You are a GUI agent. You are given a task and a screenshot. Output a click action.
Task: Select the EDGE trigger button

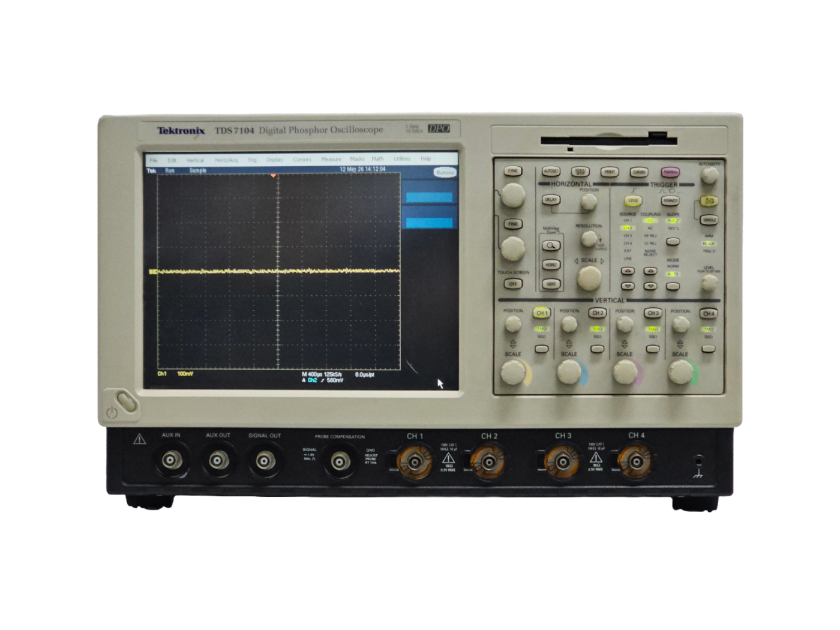pos(633,201)
